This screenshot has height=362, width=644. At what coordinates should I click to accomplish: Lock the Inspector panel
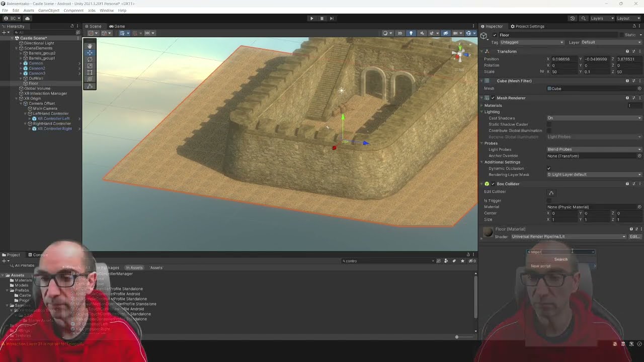[x=635, y=26]
